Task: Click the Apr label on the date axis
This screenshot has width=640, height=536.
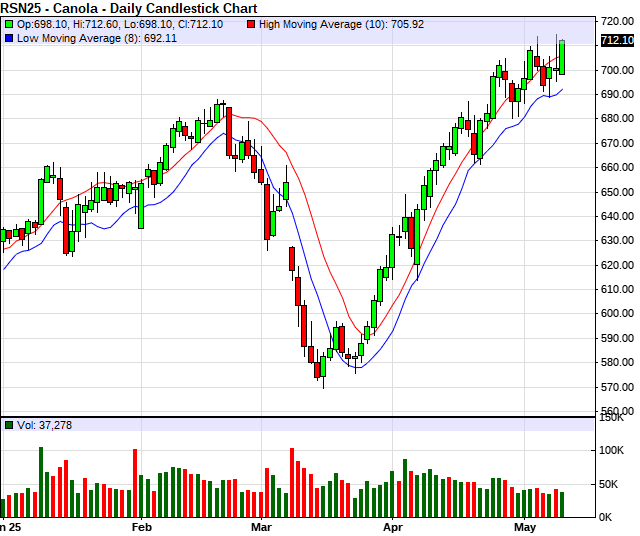Action: pyautogui.click(x=394, y=526)
